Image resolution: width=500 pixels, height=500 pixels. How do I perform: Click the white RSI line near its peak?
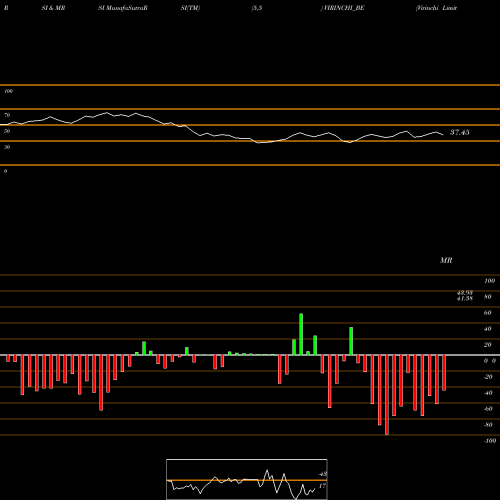pyautogui.click(x=107, y=113)
